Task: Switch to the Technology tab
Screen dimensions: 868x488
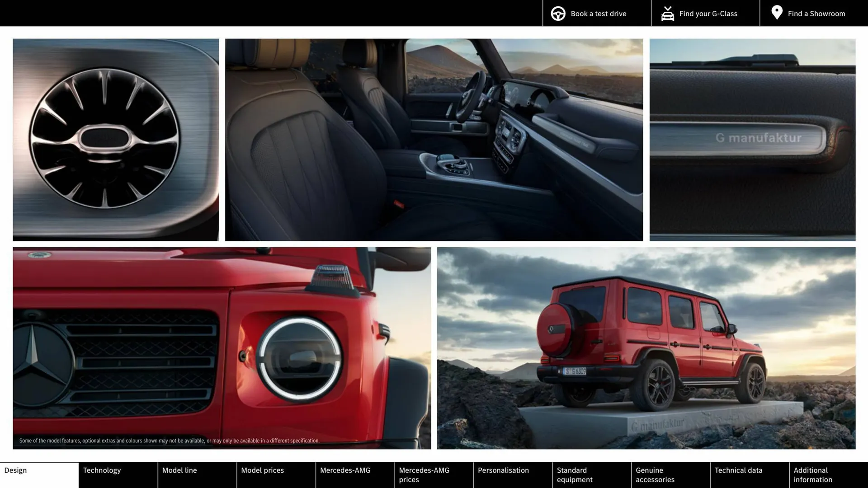Action: click(x=102, y=470)
